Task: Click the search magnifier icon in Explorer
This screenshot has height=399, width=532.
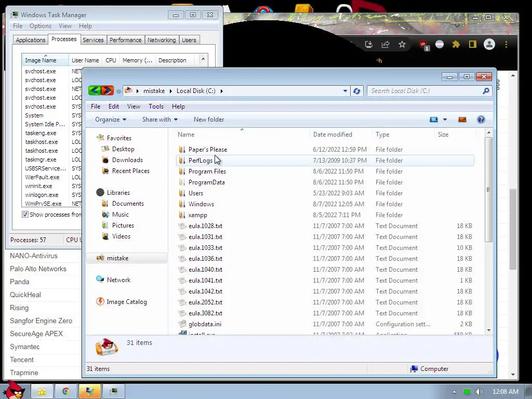Action: [486, 91]
